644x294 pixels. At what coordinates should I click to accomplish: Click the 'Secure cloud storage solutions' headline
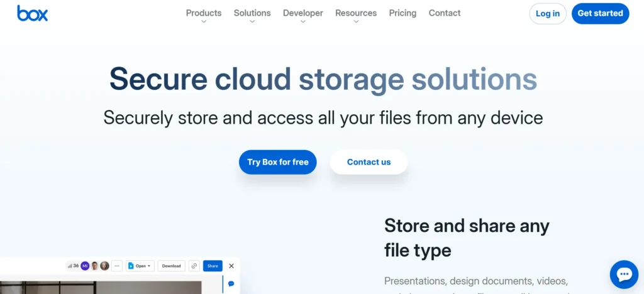[x=323, y=79]
